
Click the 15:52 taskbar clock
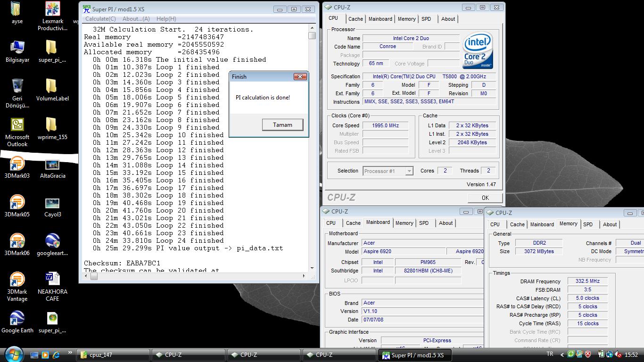coord(631,355)
